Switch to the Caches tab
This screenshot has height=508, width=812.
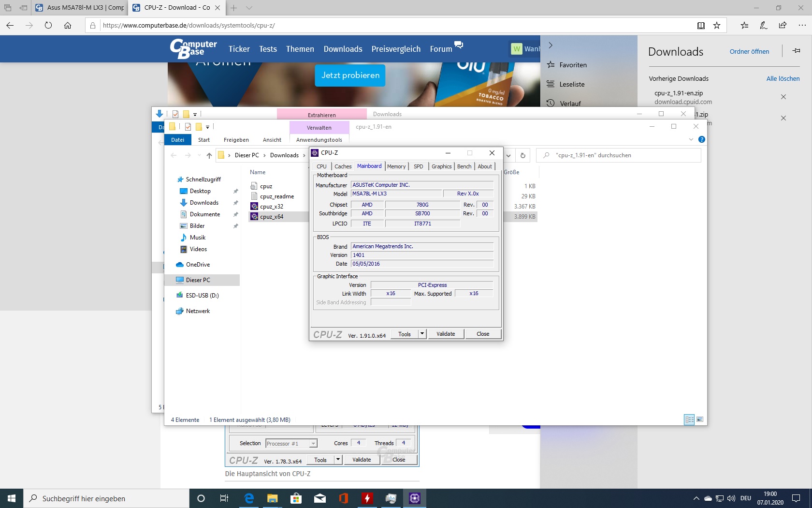[343, 166]
